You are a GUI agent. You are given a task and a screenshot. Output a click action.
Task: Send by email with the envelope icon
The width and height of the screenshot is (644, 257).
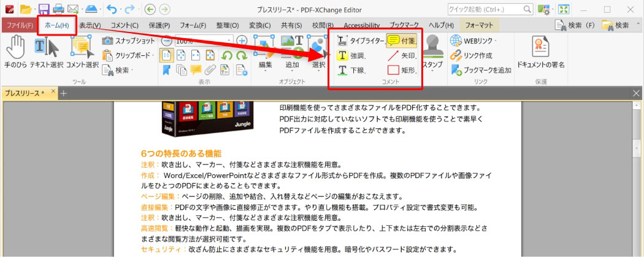pyautogui.click(x=72, y=9)
